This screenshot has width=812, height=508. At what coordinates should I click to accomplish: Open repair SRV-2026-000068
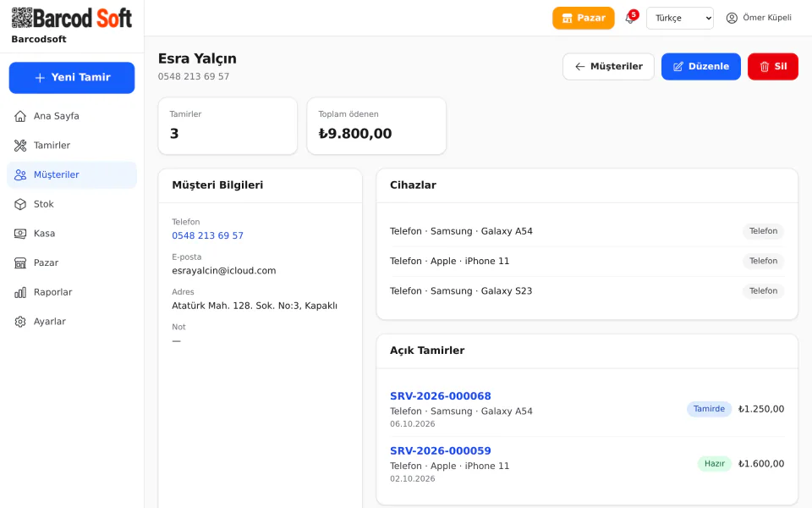tap(440, 396)
